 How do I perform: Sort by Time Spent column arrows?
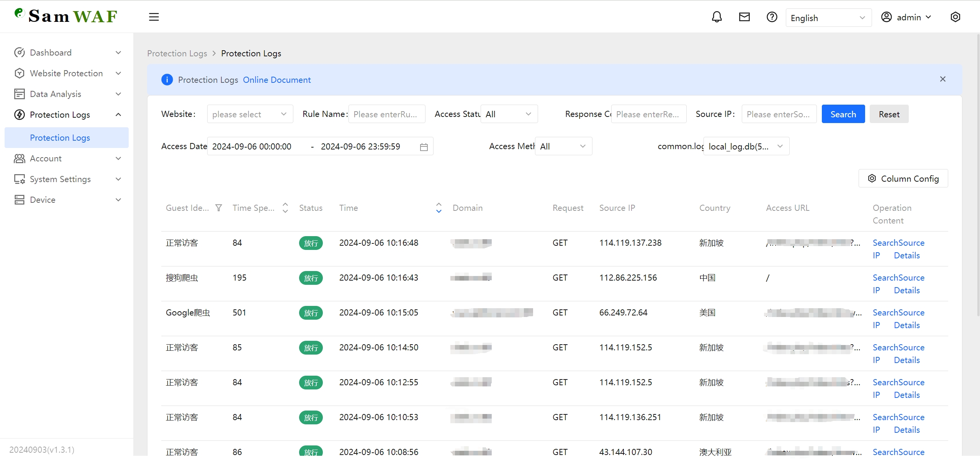click(x=285, y=208)
